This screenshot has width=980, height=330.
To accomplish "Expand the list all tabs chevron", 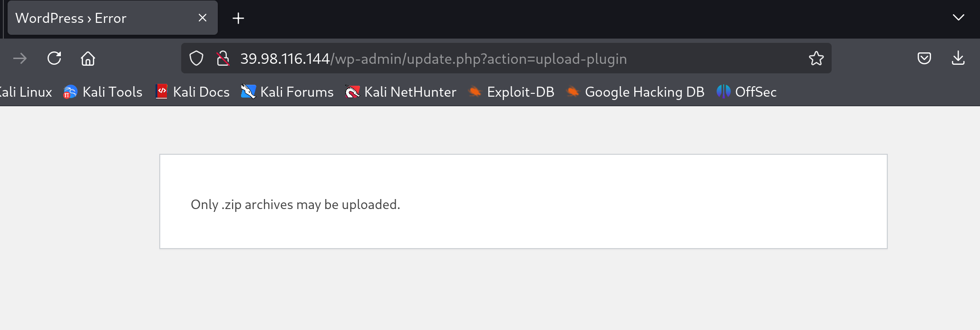I will (958, 18).
